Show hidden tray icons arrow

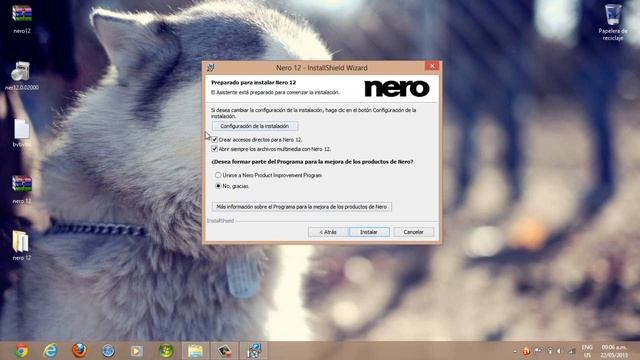[x=515, y=351]
